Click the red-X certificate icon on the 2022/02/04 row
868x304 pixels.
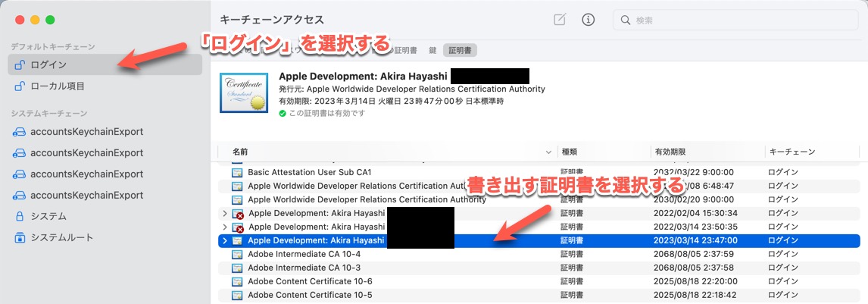238,214
